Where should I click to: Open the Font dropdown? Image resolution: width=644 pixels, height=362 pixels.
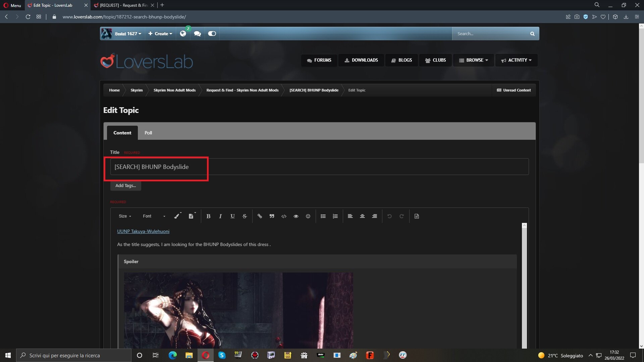click(154, 216)
